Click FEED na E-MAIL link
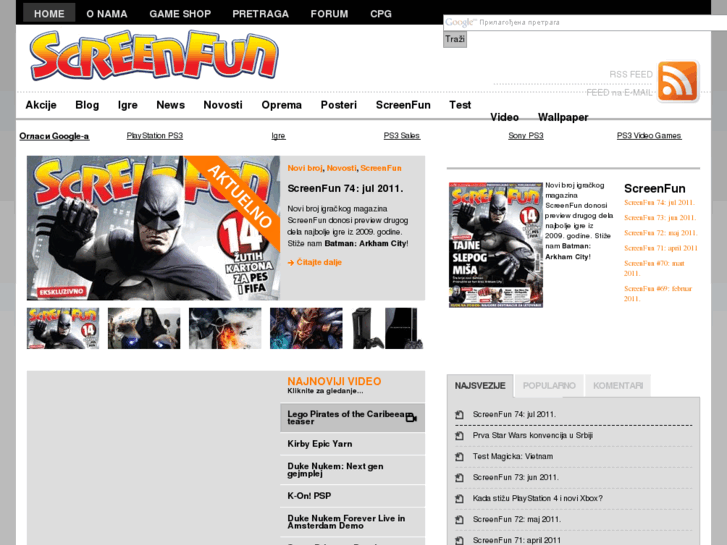The height and width of the screenshot is (545, 727). point(619,93)
